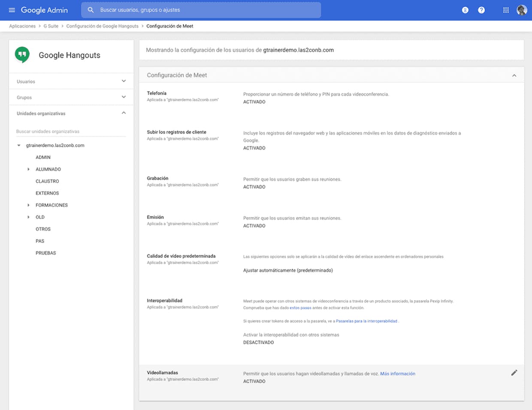Click the Buscar unidades organizativas field
Viewport: 532px width, 410px height.
tap(71, 131)
